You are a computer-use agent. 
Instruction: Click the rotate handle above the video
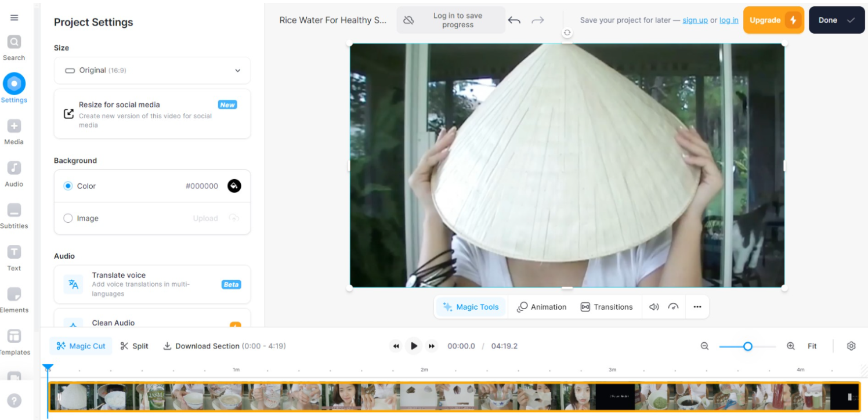click(x=567, y=33)
